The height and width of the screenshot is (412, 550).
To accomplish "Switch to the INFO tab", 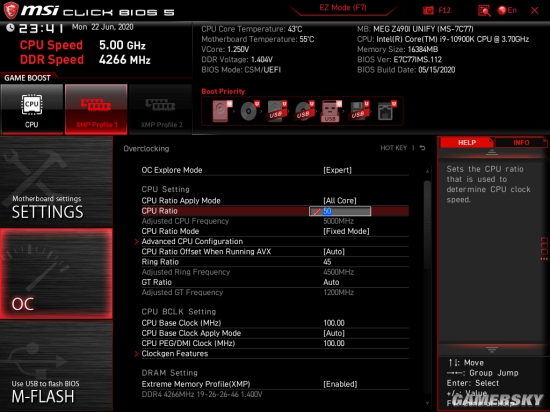I will pos(521,142).
